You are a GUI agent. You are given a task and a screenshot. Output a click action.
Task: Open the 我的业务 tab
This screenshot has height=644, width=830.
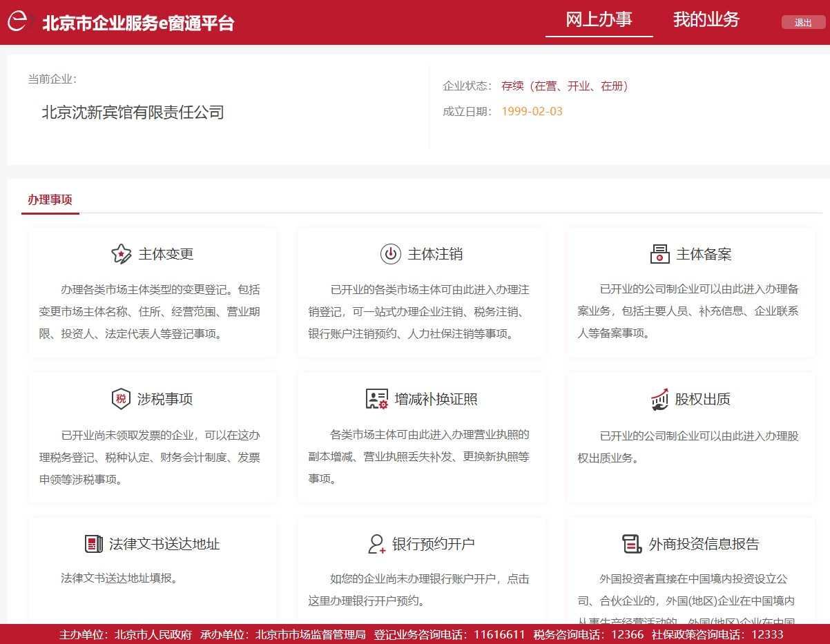click(706, 19)
